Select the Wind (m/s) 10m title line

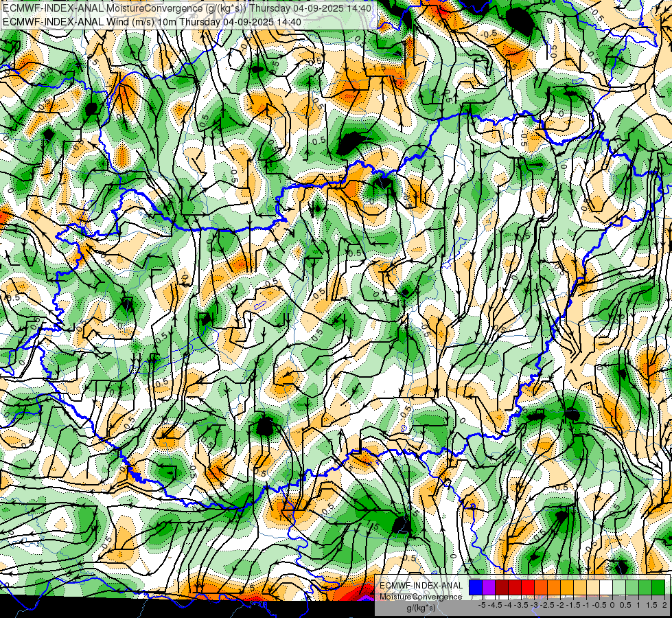tap(152, 22)
